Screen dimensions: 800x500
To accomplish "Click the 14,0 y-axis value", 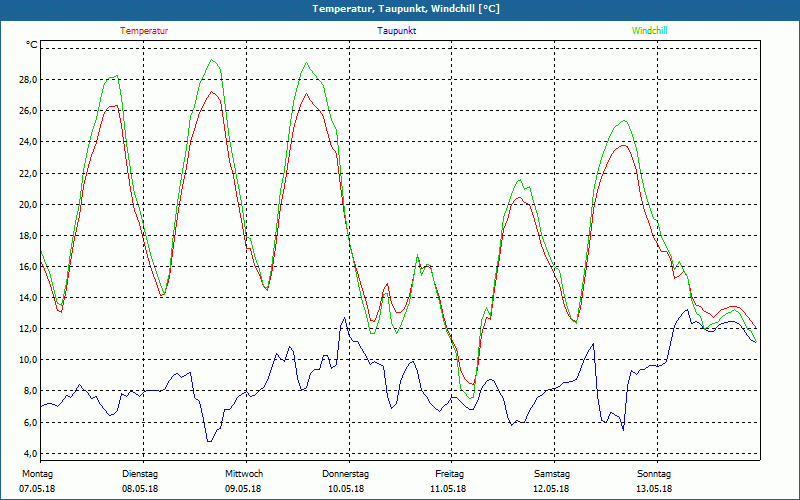I will tap(28, 297).
